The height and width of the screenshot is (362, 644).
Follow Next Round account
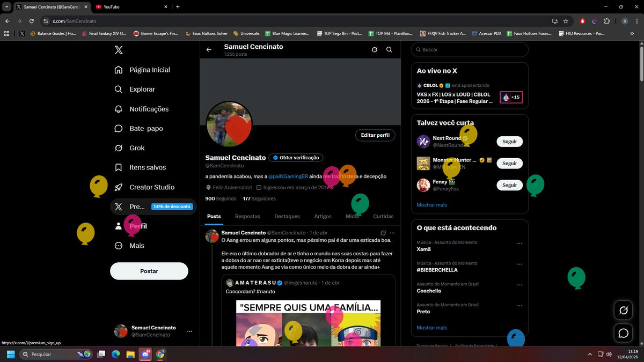(509, 142)
